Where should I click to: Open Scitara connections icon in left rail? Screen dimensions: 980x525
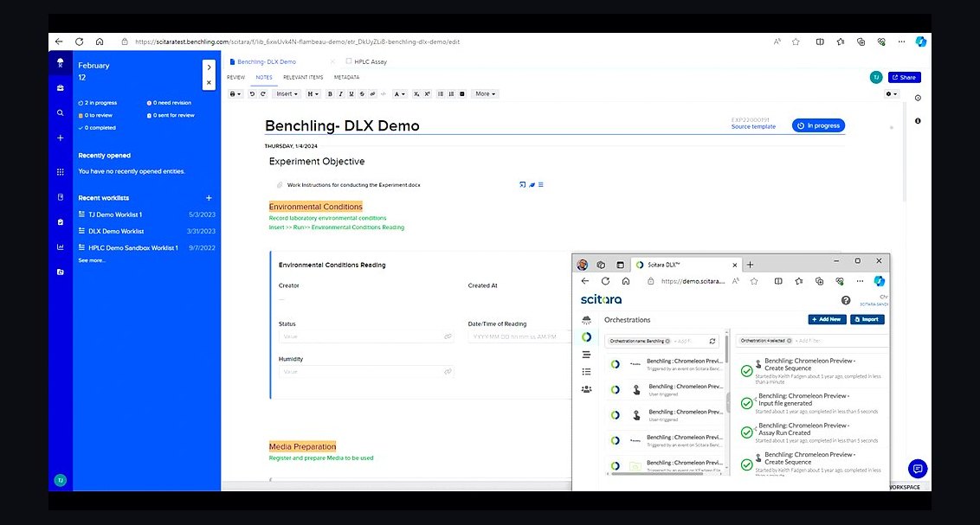[586, 320]
